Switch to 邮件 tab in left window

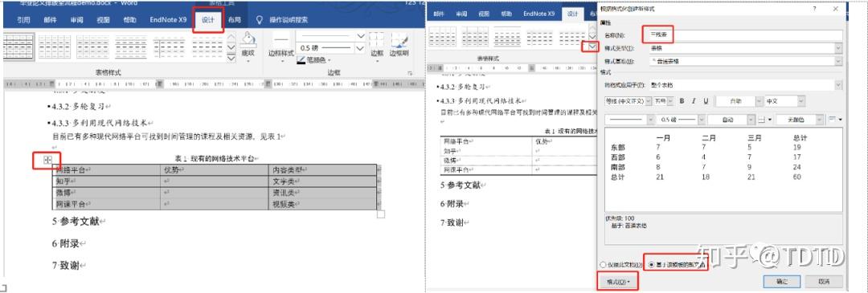(x=51, y=20)
